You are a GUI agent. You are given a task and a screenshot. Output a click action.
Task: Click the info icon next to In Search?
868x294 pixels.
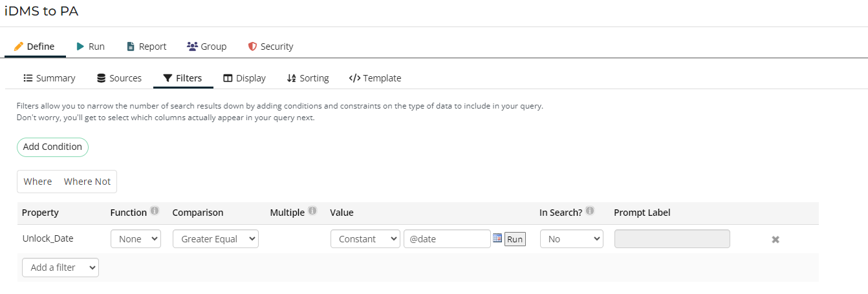[590, 211]
